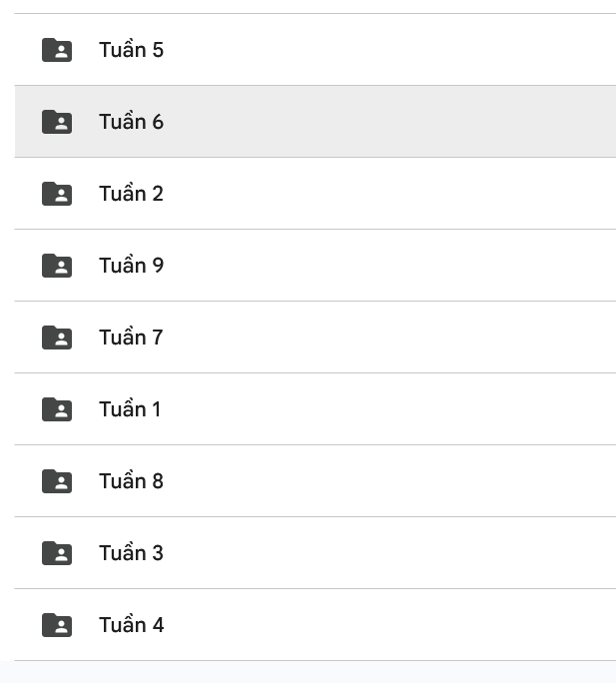Click empty space in the Tuần 6 row
The height and width of the screenshot is (683, 616).
pos(399,122)
